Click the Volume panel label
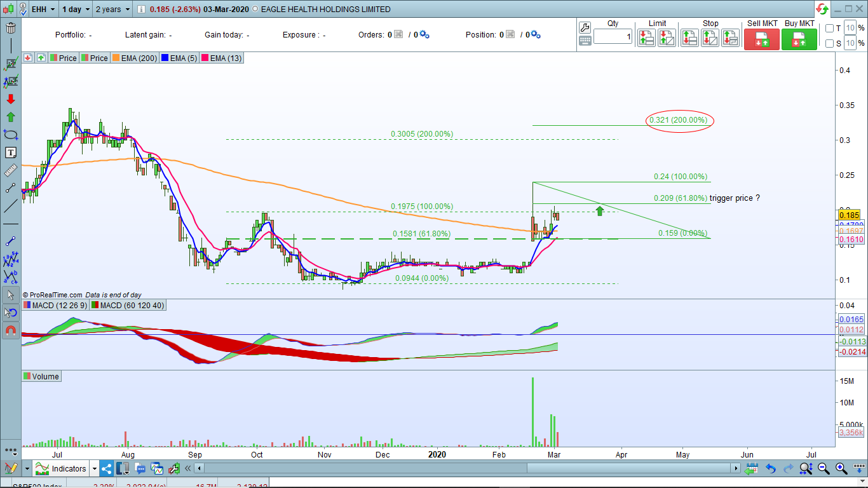 (x=41, y=376)
